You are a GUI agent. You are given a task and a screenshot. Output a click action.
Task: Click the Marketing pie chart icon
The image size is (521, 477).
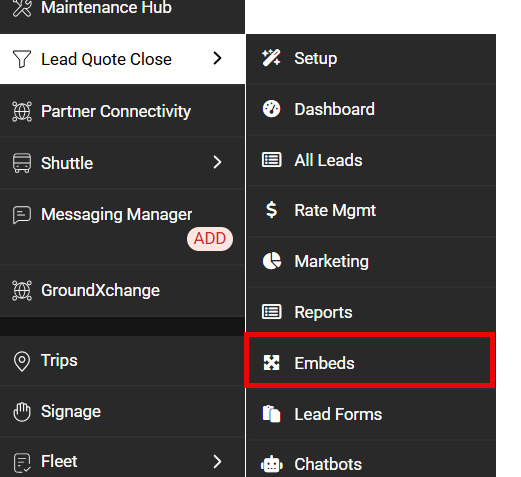pyautogui.click(x=272, y=261)
